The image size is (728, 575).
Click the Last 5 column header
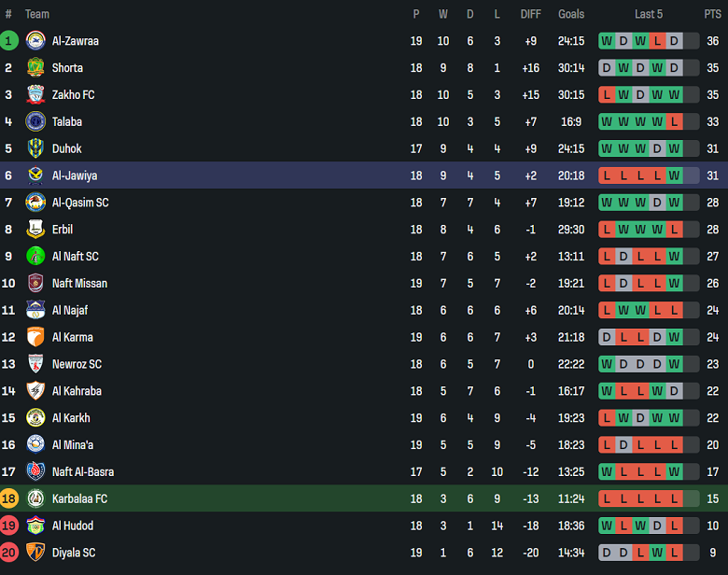tap(649, 14)
